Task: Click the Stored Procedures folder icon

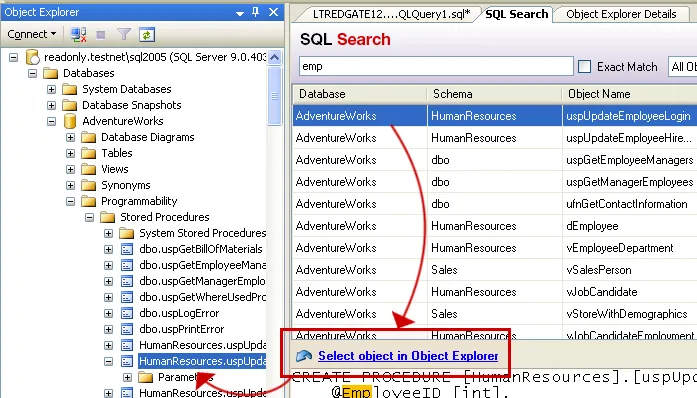Action: coord(108,217)
